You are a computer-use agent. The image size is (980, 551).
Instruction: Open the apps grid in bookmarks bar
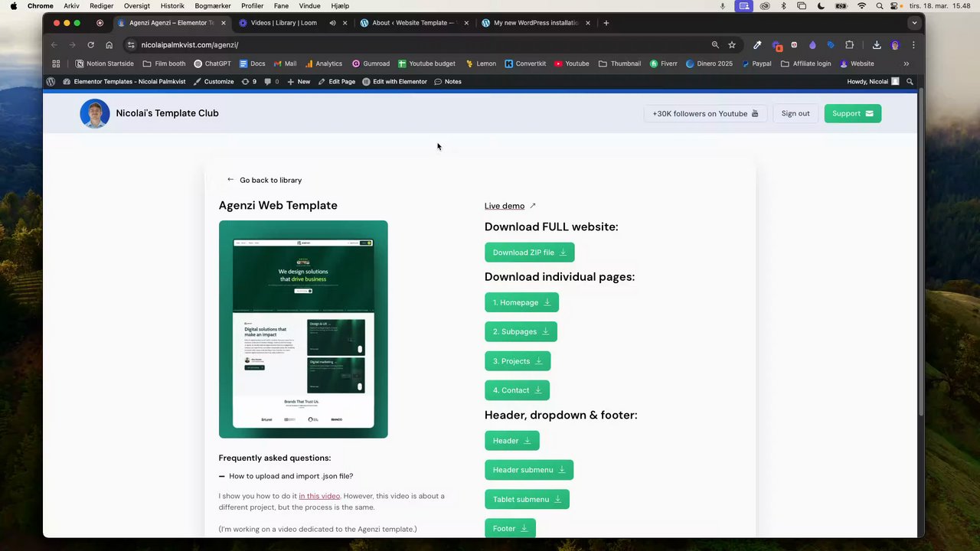tap(56, 64)
